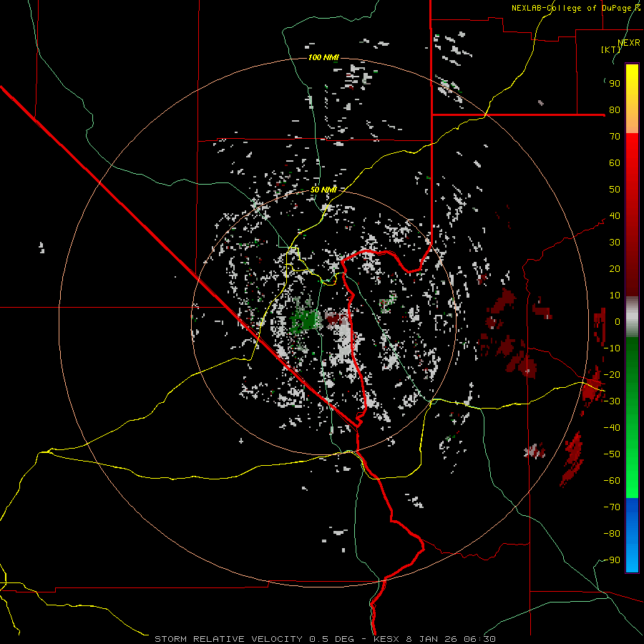This screenshot has width=644, height=644.
Task: Click the 20 value on velocity scale
Action: pos(615,269)
